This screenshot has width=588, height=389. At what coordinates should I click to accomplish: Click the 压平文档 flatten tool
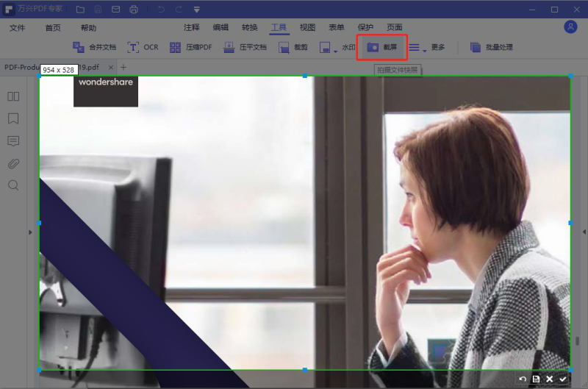point(245,47)
